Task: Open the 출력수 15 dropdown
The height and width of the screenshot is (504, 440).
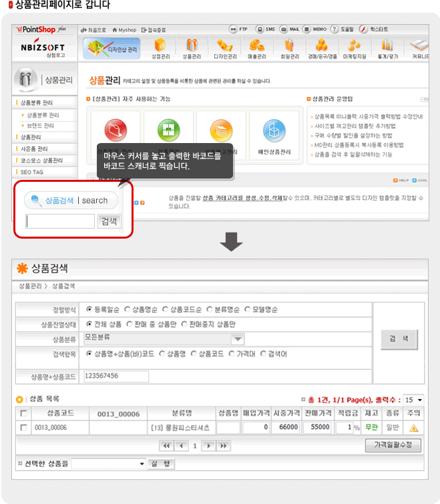Action: [413, 400]
